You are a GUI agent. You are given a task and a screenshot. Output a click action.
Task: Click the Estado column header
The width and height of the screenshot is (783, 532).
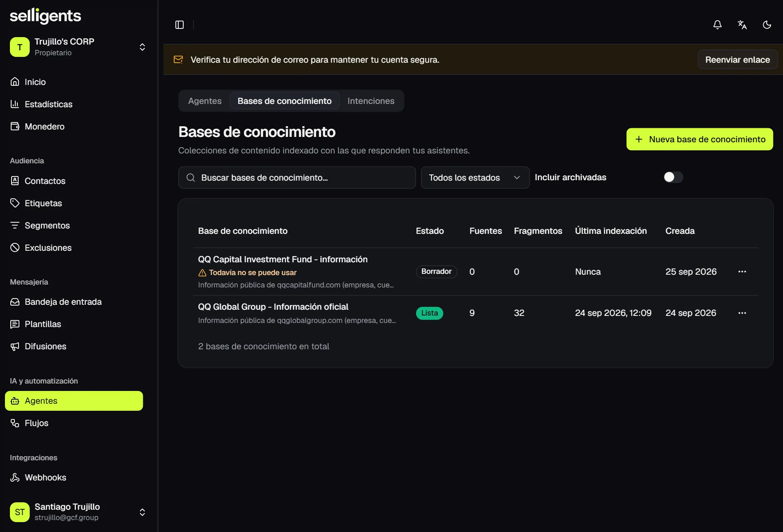point(430,231)
